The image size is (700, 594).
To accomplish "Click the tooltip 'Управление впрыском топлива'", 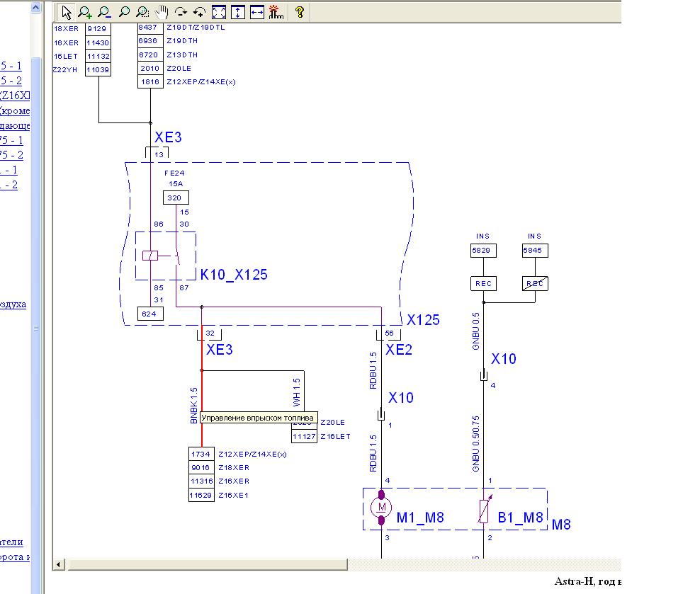I will click(x=259, y=418).
